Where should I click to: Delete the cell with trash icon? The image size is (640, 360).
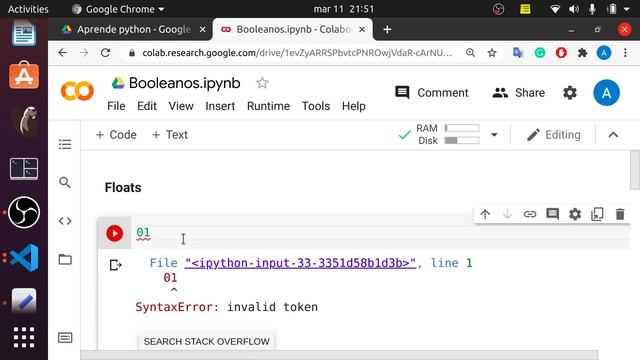click(620, 214)
